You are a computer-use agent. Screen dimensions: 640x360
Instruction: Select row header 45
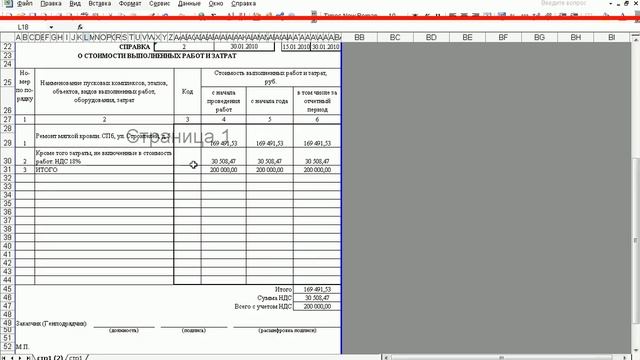[7, 289]
